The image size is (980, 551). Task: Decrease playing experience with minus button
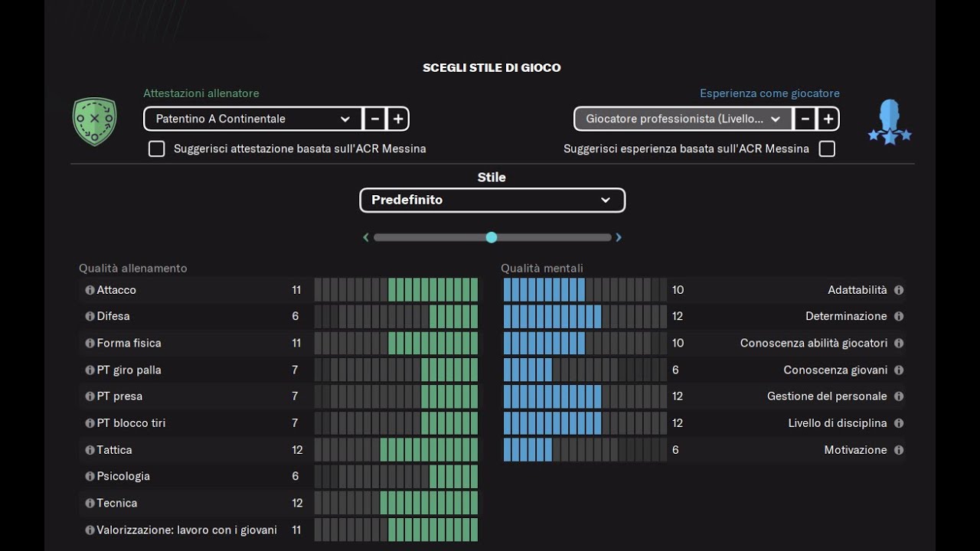pyautogui.click(x=805, y=119)
